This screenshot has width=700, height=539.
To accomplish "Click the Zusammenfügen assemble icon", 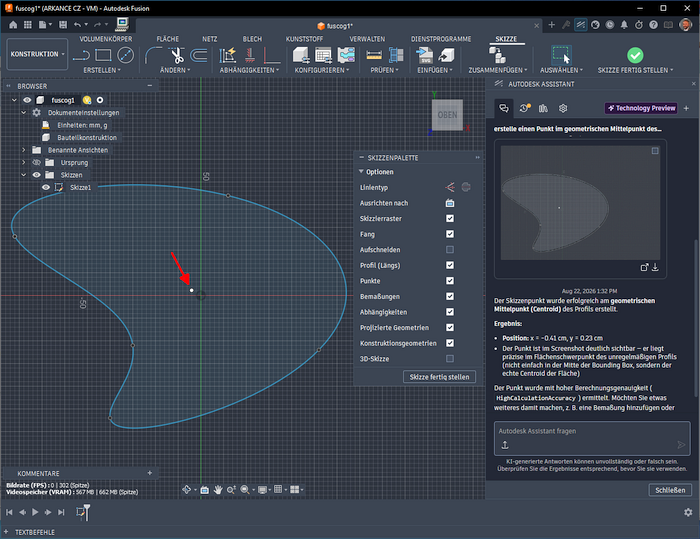I will [x=497, y=55].
